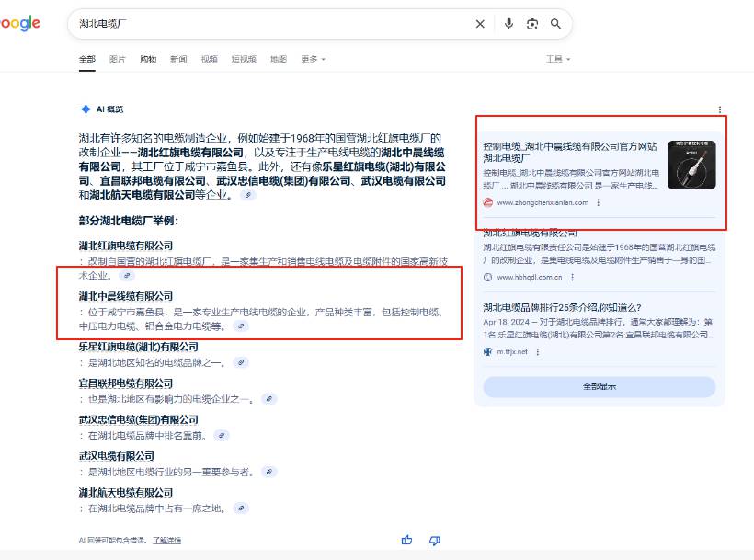Click the 全部显示 show all button

coord(599,387)
